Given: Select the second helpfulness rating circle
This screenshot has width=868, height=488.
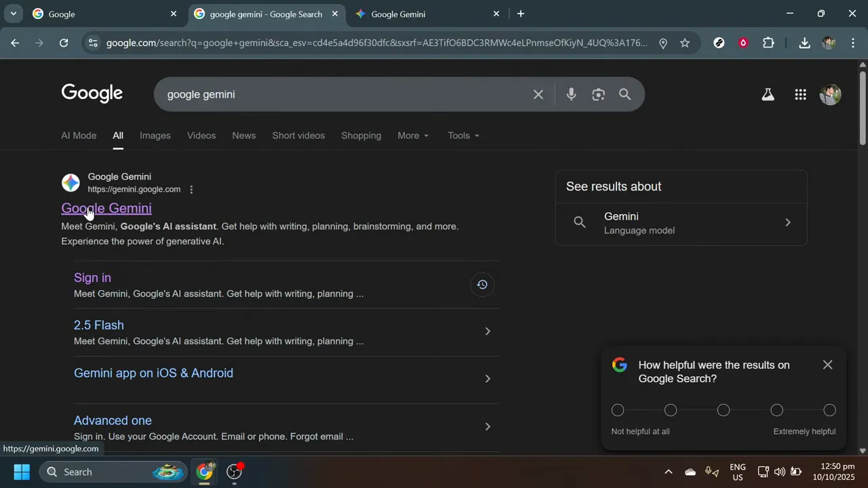Looking at the screenshot, I should pyautogui.click(x=671, y=410).
